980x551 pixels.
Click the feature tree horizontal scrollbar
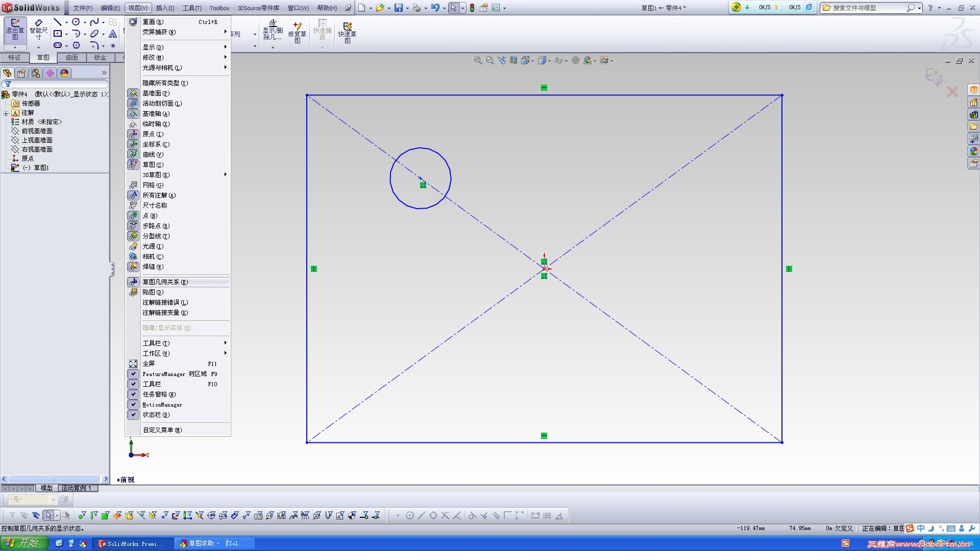coord(54,479)
